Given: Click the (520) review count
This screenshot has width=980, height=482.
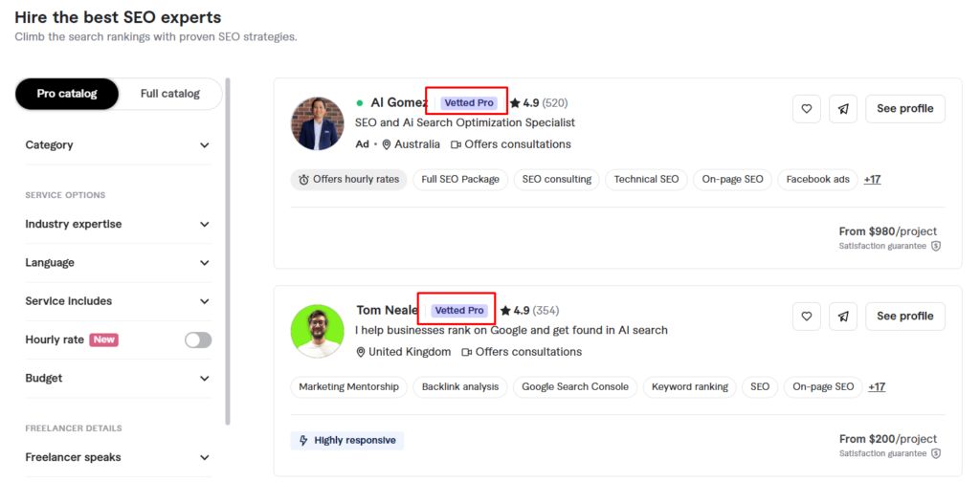Looking at the screenshot, I should click(555, 103).
